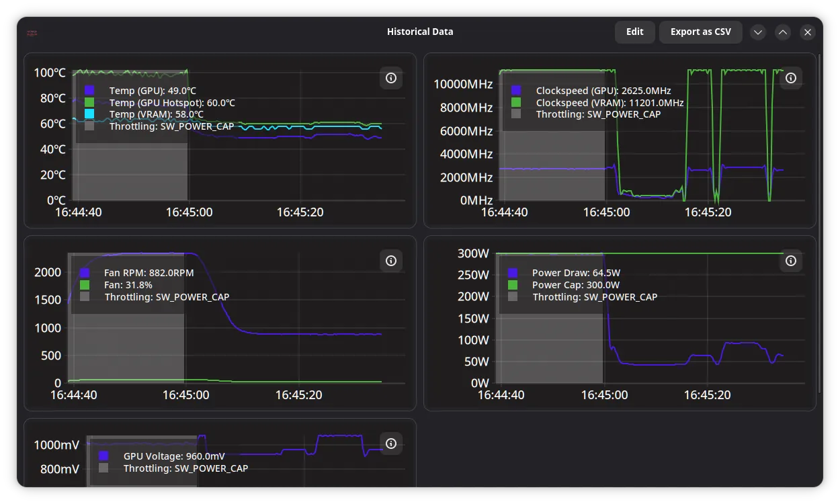Image resolution: width=840 pixels, height=504 pixels.
Task: Open info for the power draw chart
Action: 791,261
